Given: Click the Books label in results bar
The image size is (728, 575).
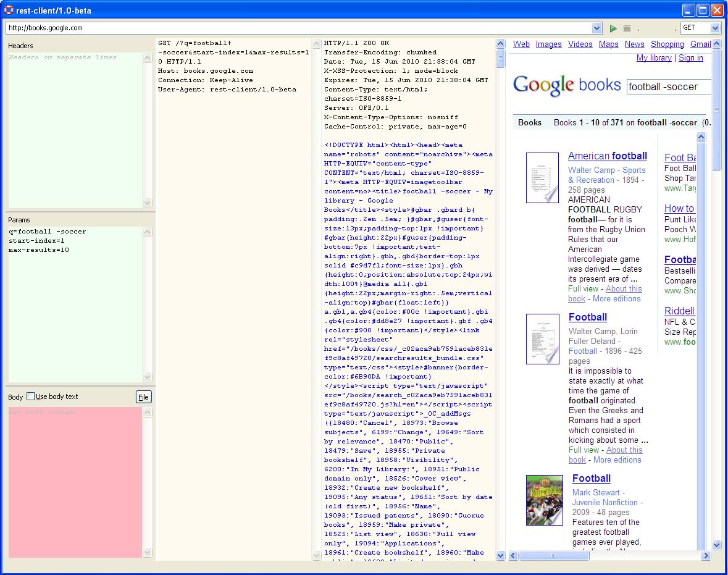Looking at the screenshot, I should (x=530, y=123).
